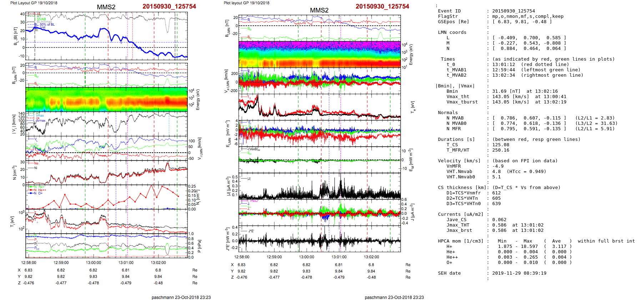644x300 pixels.
Task: Select the D3 thickness value '639'
Action: (497, 204)
